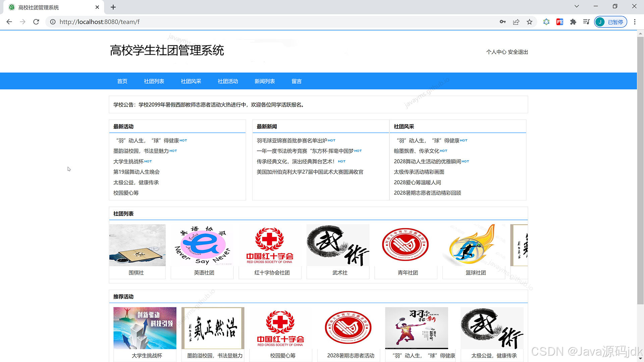Screen dimensions: 644x362
Task: Select the 社团活动 menu item
Action: (227, 81)
